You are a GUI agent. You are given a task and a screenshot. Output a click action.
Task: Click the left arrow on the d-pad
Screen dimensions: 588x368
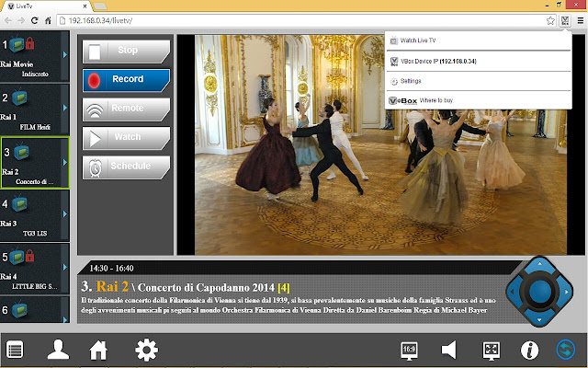[513, 292]
